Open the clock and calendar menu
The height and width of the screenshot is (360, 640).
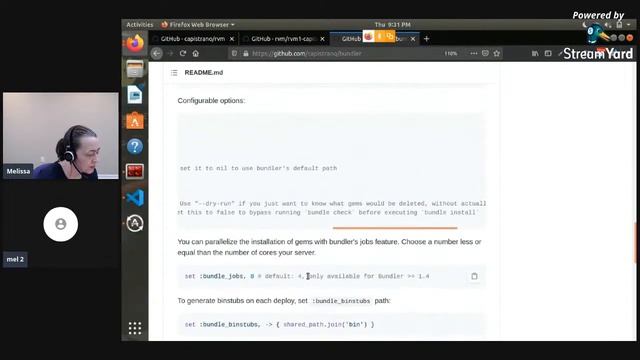coord(393,24)
